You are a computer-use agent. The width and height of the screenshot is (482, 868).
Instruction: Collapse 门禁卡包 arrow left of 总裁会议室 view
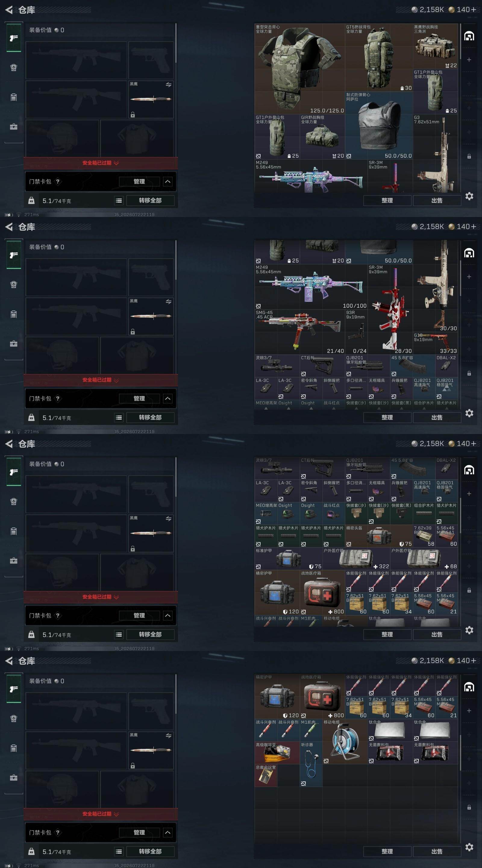(168, 833)
